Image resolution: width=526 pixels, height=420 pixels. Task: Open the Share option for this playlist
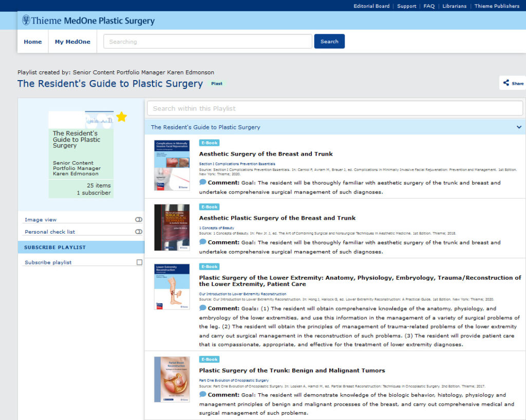(x=513, y=83)
